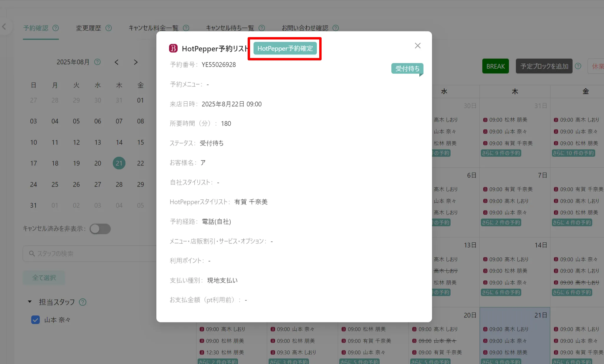The image size is (604, 364).
Task: Select date 31 in mini calendar's last row
Action: coord(33,205)
